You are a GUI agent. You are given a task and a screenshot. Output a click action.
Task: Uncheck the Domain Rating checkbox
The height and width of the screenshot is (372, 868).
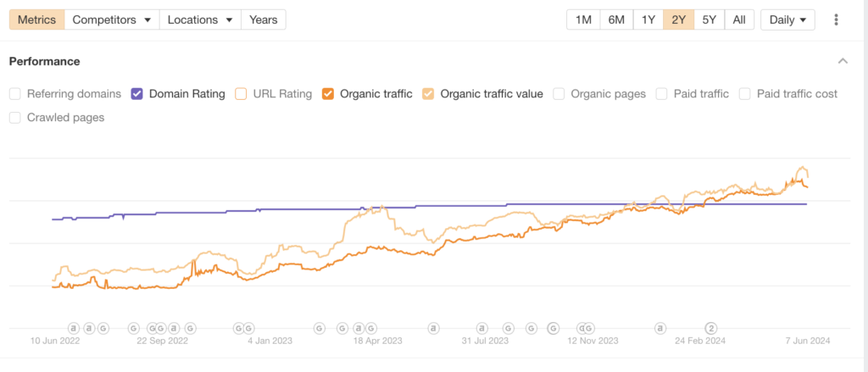[137, 94]
